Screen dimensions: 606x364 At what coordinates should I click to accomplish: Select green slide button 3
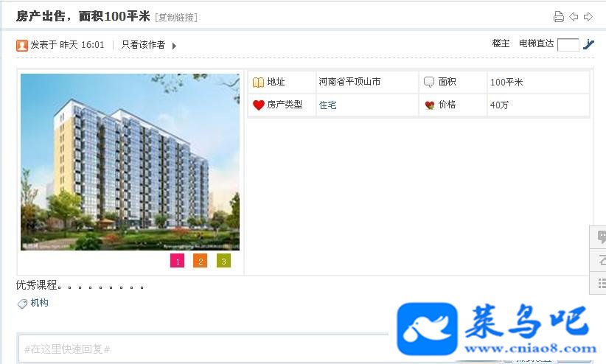point(223,261)
